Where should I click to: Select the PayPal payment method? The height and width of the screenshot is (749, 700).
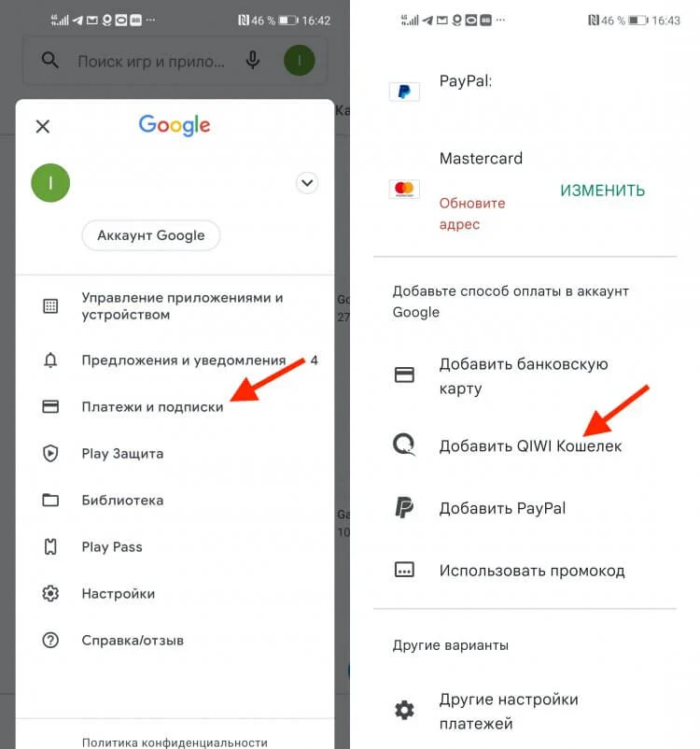click(525, 91)
